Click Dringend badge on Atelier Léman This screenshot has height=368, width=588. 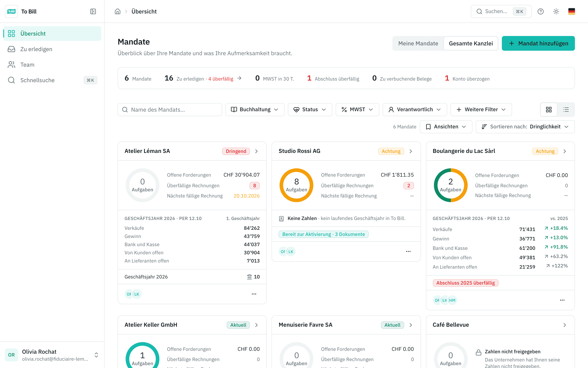pyautogui.click(x=236, y=151)
